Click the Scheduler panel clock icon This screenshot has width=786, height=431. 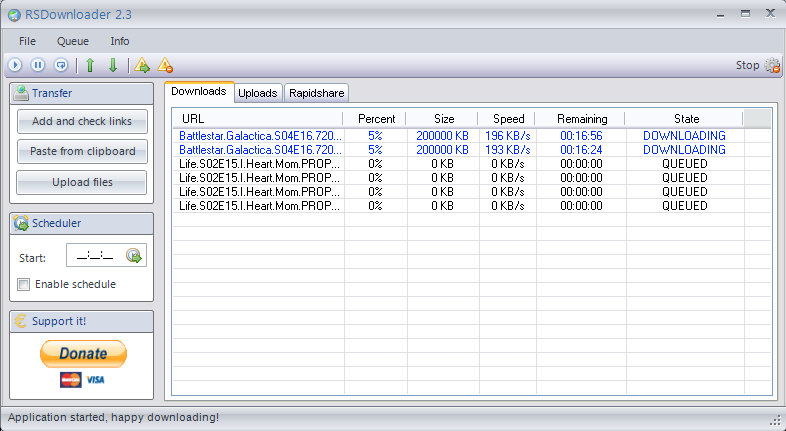[21, 223]
